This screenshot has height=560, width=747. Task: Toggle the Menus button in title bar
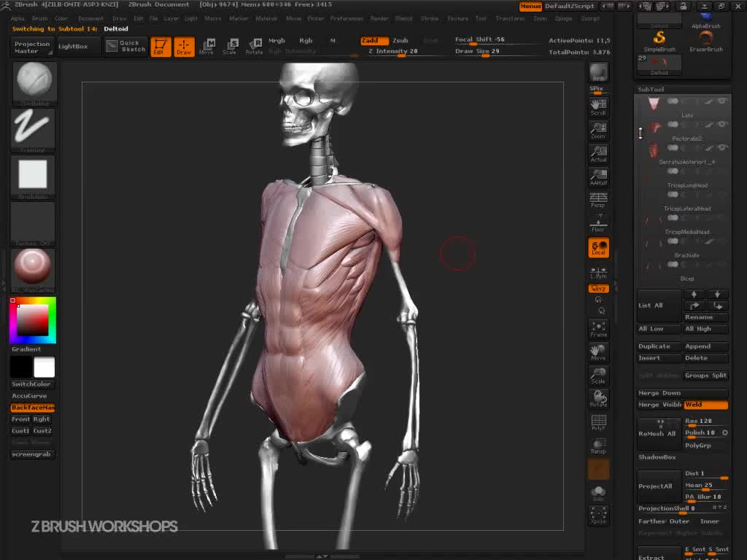click(x=530, y=6)
